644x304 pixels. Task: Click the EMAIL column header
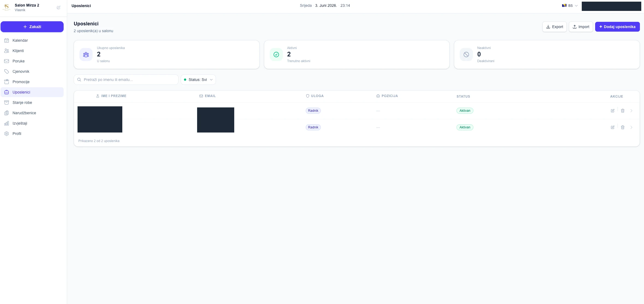207,96
